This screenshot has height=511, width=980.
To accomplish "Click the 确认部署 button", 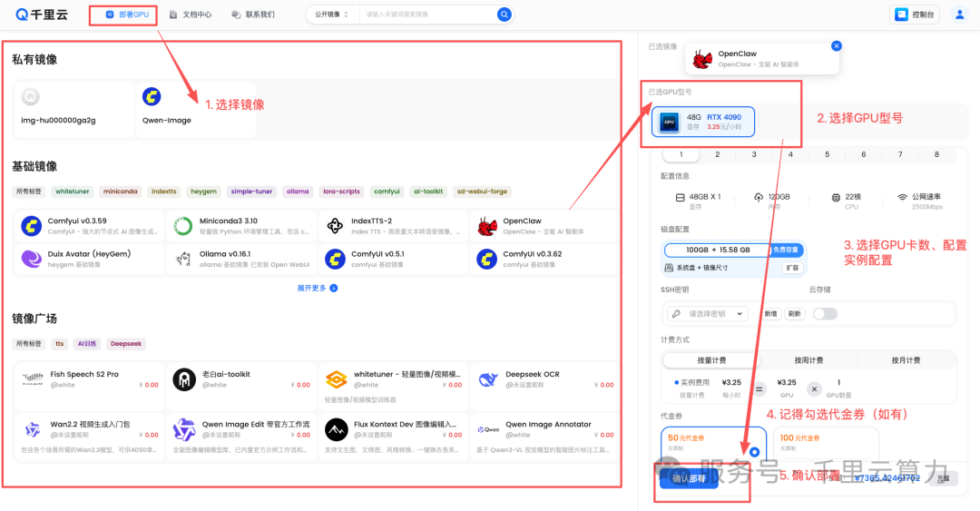I will tap(689, 478).
